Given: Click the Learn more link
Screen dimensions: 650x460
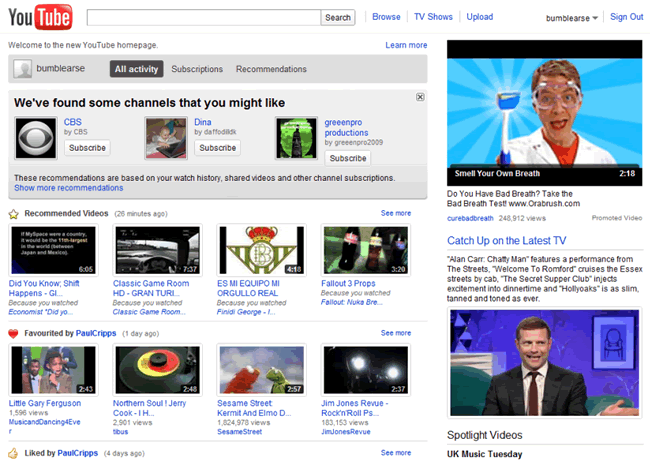Looking at the screenshot, I should (406, 45).
